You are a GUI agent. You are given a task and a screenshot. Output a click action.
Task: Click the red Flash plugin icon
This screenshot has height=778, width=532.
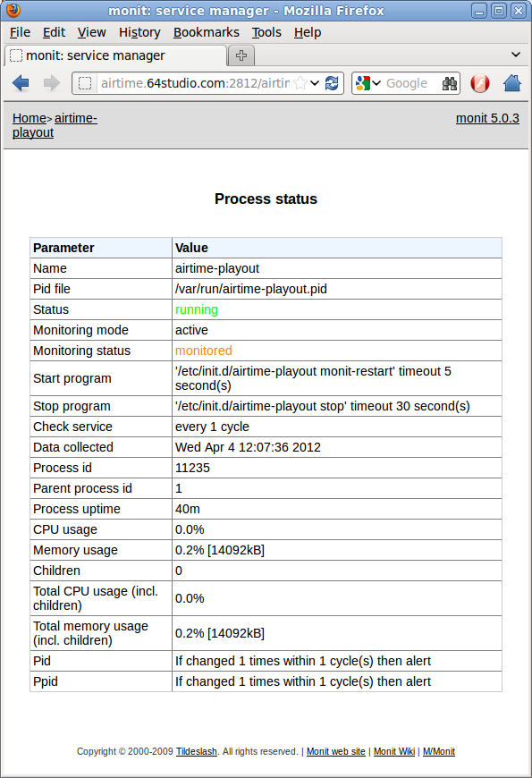pos(480,83)
